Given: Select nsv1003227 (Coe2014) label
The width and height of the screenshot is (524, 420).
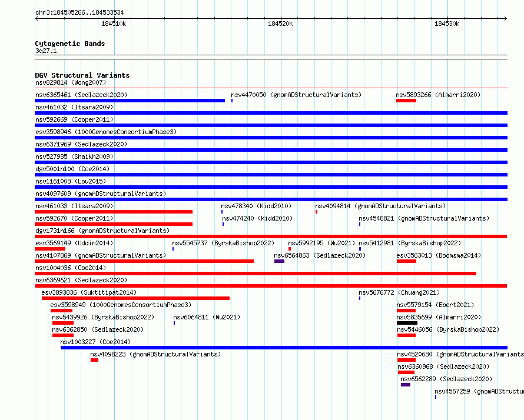Looking at the screenshot, I should pyautogui.click(x=95, y=342).
